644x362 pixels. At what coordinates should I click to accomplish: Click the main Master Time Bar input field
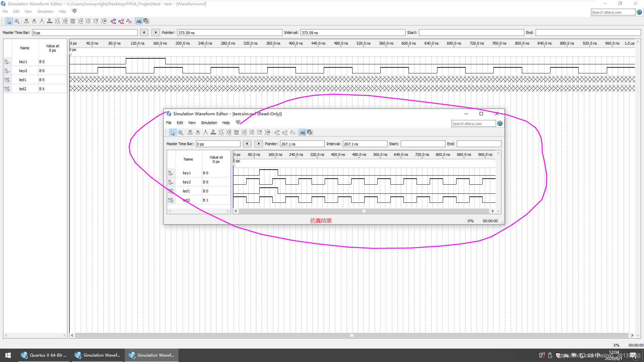(85, 33)
